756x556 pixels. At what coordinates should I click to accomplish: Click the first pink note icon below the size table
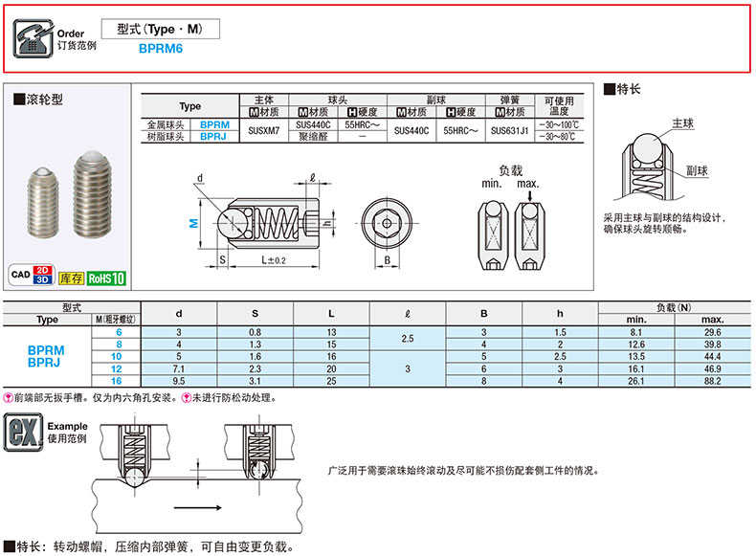point(8,396)
